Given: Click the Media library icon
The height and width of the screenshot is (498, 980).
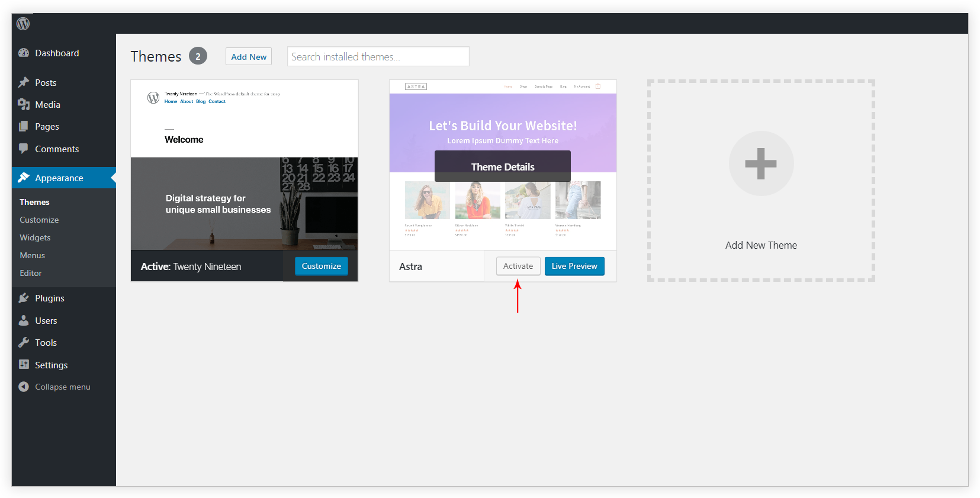Looking at the screenshot, I should [x=24, y=104].
